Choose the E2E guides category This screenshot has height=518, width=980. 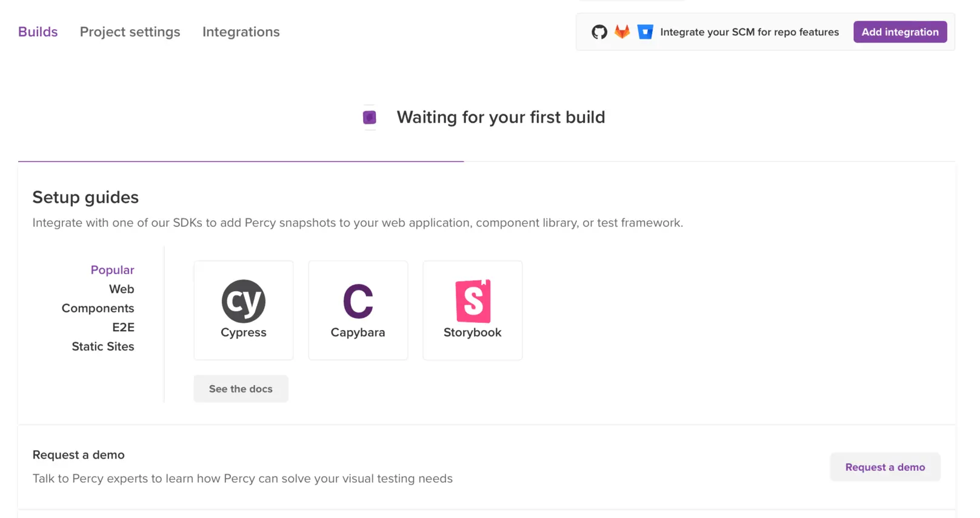point(123,328)
